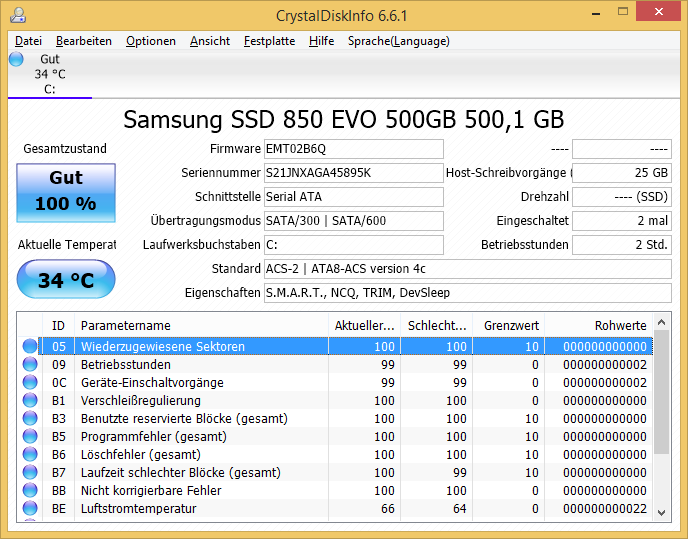
Task: Click status icon of row 09 Betriebsstunden
Action: pos(30,364)
